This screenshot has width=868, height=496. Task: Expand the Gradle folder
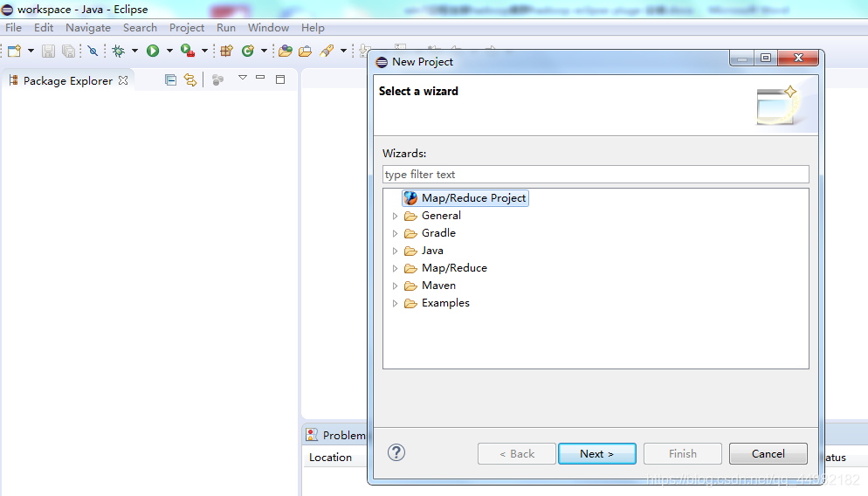395,234
